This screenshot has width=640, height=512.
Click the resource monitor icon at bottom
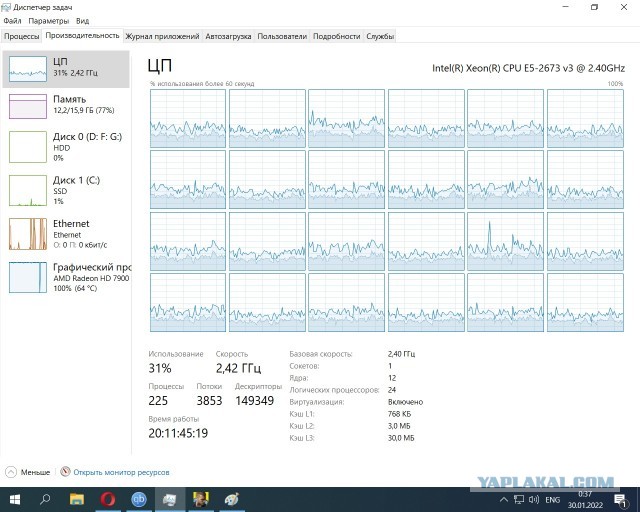pos(65,472)
